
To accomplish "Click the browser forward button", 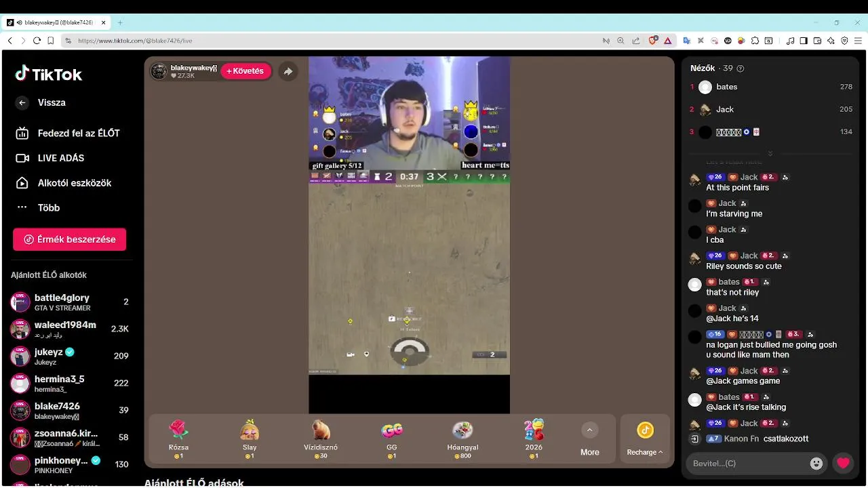I will 23,41.
